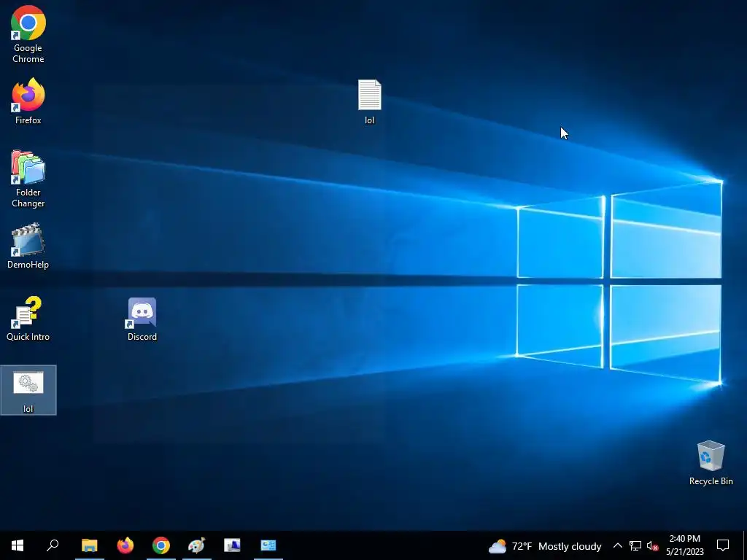This screenshot has width=747, height=560.
Task: Select the lol text document icon
Action: point(370,102)
